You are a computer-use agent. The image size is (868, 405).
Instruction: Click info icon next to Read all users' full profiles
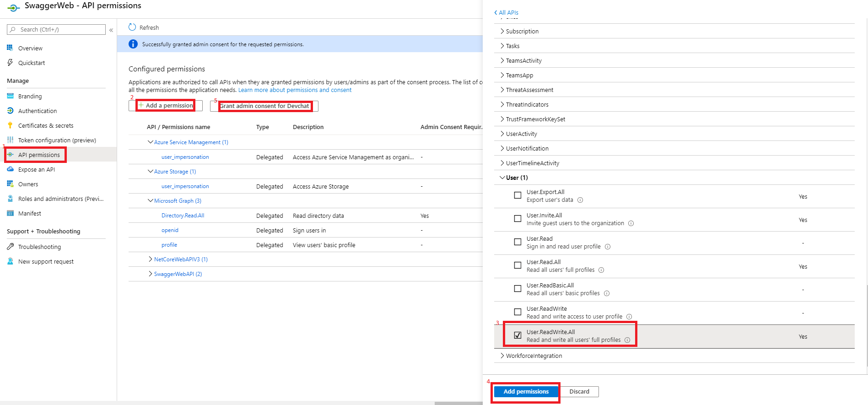601,270
